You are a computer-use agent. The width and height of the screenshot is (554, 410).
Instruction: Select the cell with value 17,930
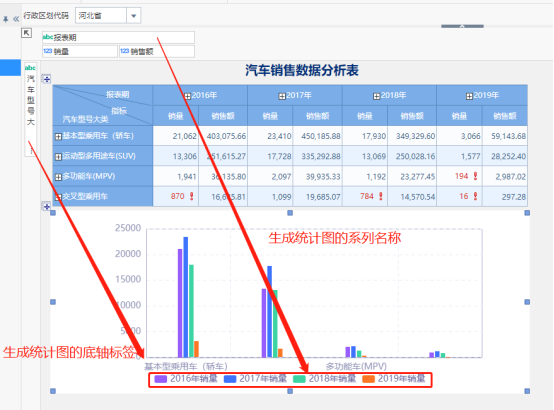coord(365,136)
